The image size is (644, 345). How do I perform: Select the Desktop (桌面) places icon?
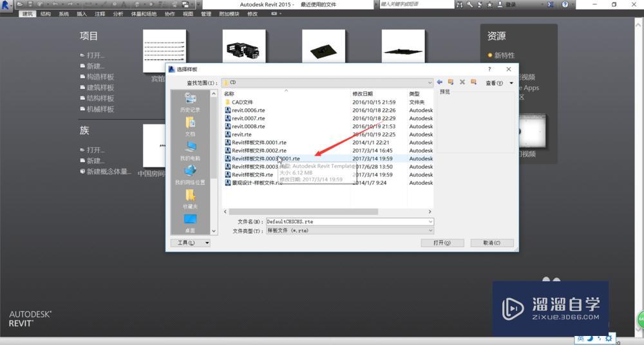(190, 223)
